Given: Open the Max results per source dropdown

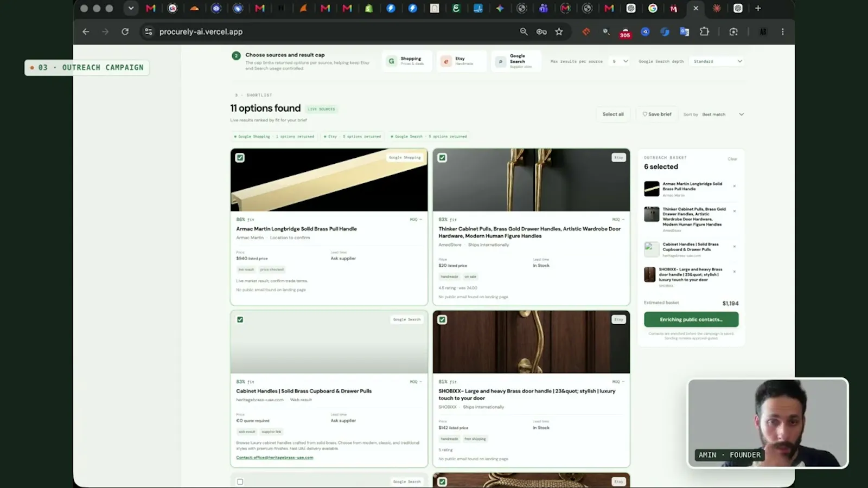Looking at the screenshot, I should pos(620,61).
